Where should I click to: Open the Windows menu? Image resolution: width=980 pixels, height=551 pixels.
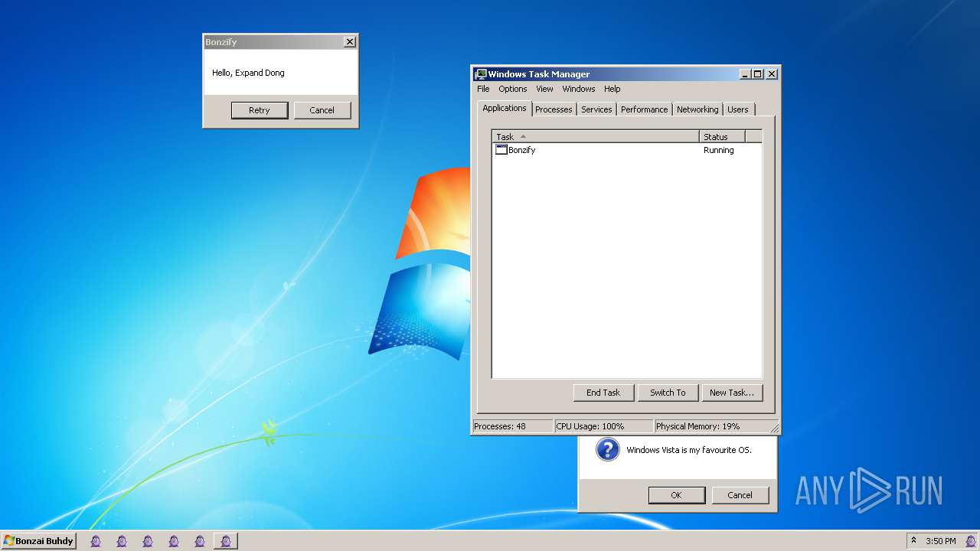pyautogui.click(x=579, y=89)
